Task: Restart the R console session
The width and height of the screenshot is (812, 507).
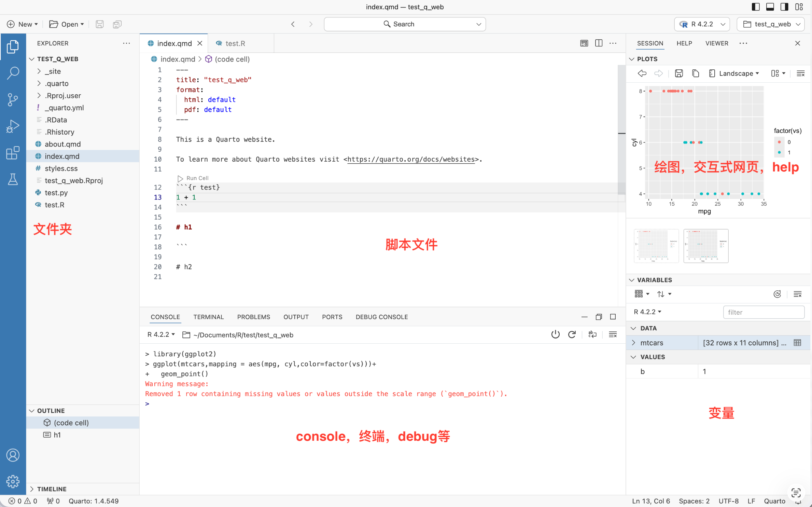Action: coord(572,334)
